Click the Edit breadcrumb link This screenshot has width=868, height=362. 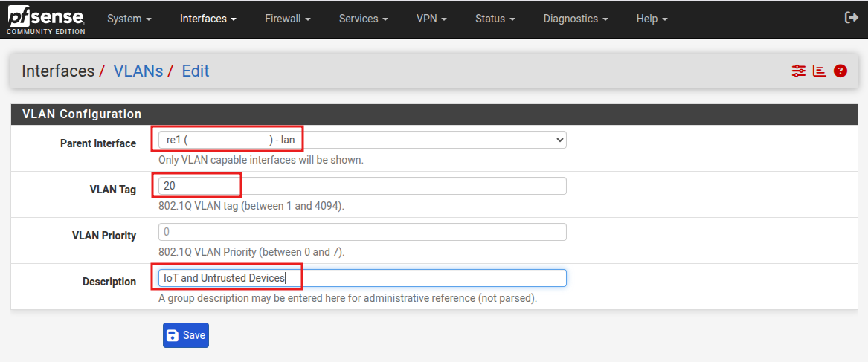196,71
